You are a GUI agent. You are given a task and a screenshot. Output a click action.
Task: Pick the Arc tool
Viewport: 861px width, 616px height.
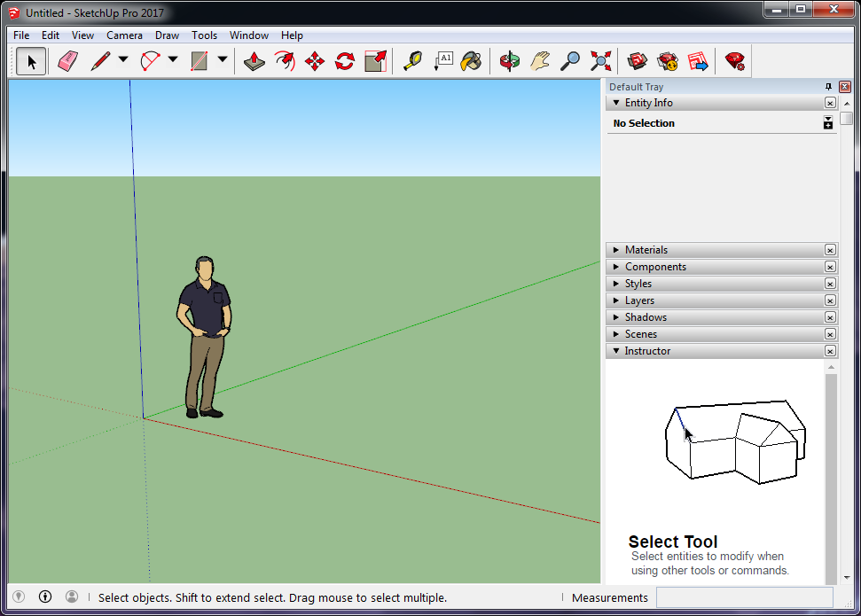150,61
